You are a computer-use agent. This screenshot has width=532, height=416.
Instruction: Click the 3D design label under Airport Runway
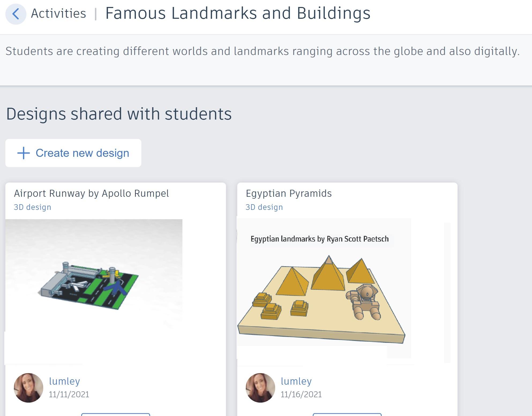(32, 207)
